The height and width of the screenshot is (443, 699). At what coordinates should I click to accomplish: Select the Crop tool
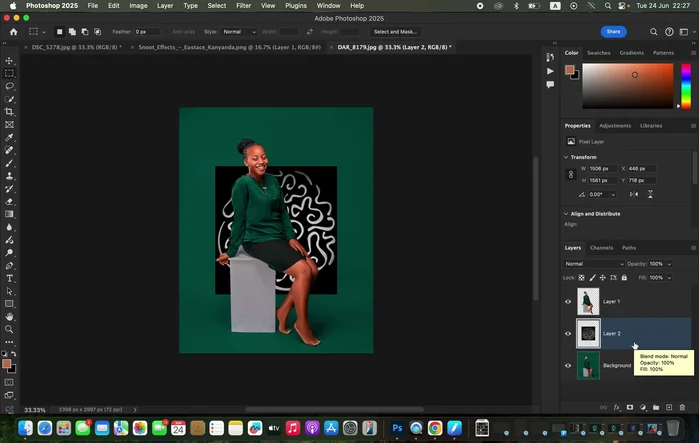10,112
